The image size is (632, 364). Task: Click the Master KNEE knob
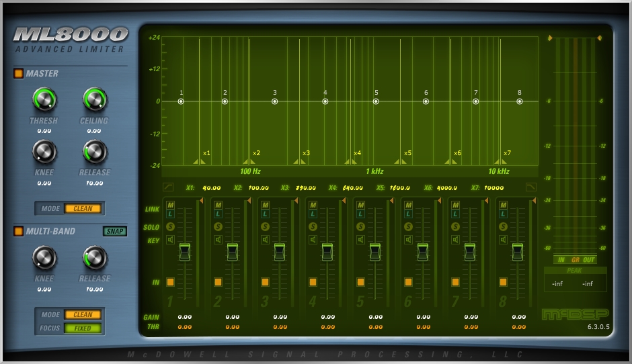point(44,152)
